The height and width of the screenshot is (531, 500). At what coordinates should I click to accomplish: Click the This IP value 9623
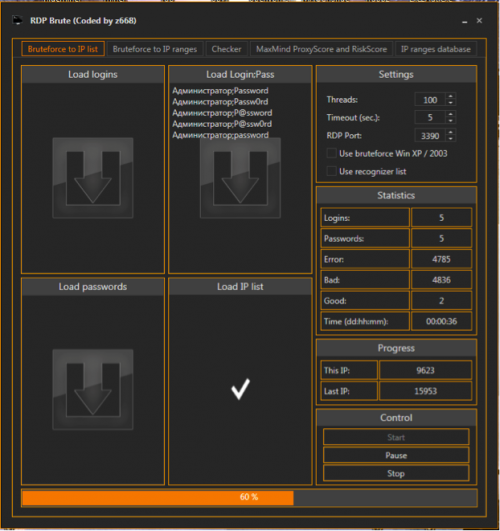425,370
